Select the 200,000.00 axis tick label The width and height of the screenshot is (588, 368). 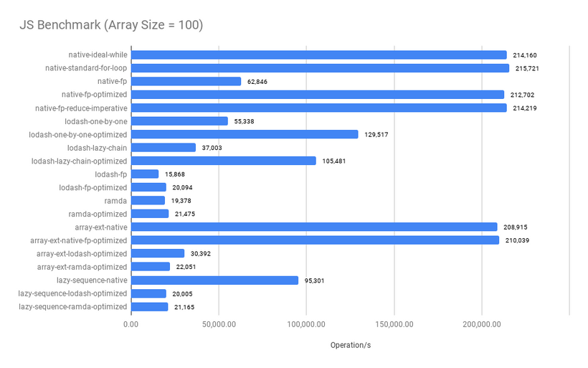click(482, 324)
